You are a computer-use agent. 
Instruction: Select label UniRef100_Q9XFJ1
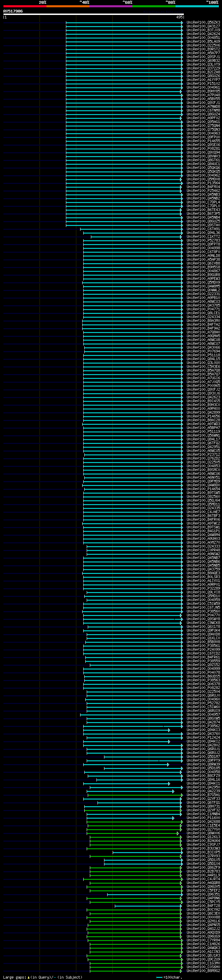click(x=203, y=103)
